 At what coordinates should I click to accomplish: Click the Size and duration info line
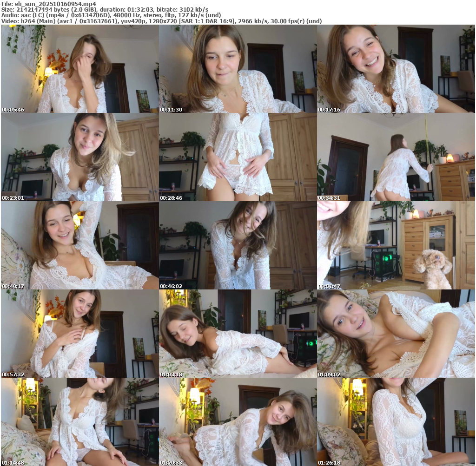pyautogui.click(x=105, y=9)
